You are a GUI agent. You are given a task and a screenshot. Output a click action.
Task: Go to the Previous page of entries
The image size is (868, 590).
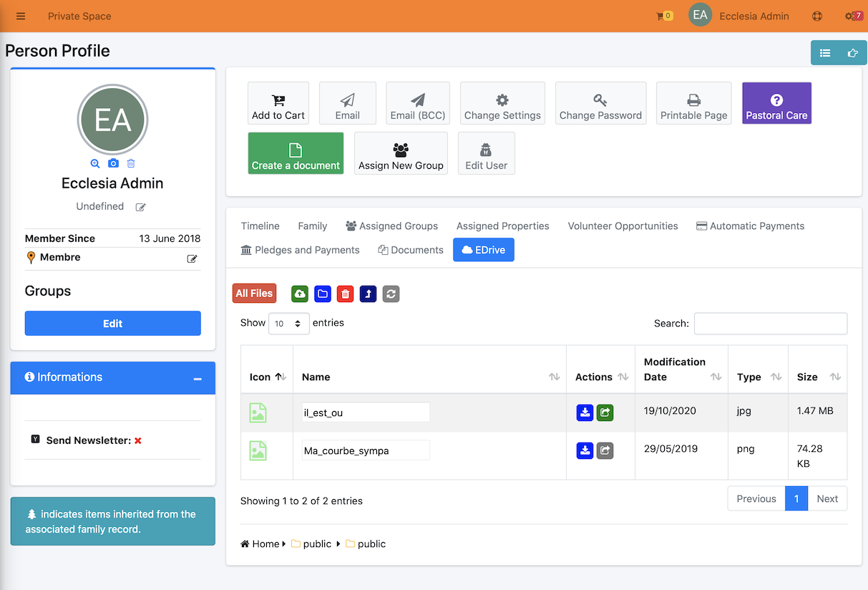click(x=756, y=499)
